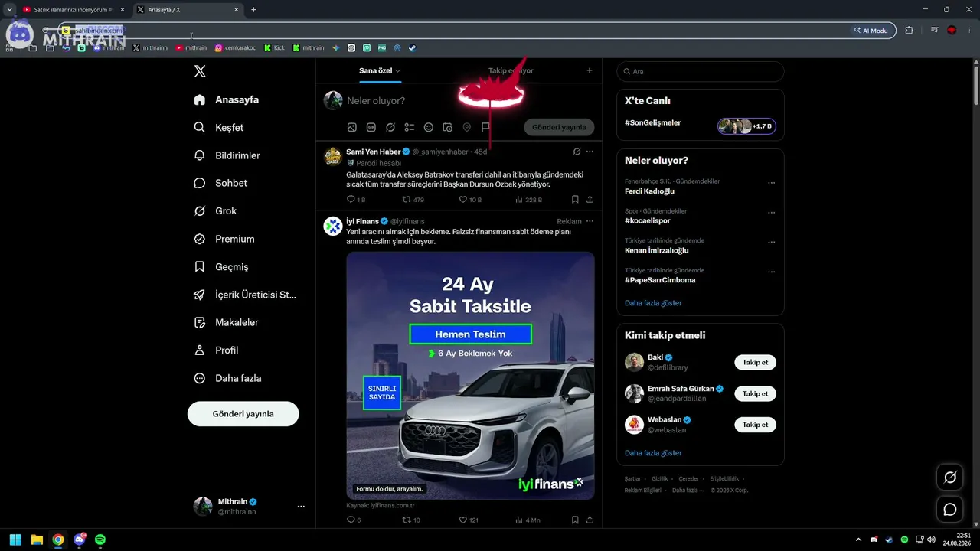Add media to the new post
This screenshot has width=980, height=551.
coord(352,127)
